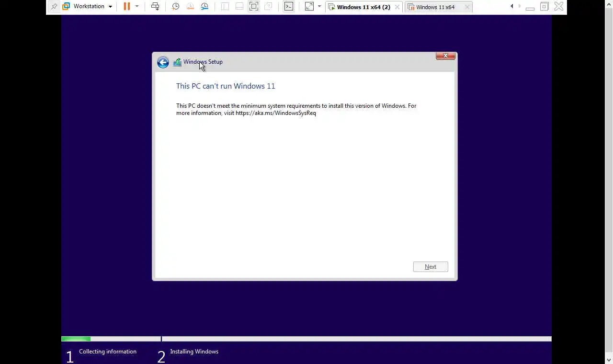Click Send Ctrl+Alt+Del icon
Image resolution: width=613 pixels, height=364 pixels.
click(x=155, y=7)
